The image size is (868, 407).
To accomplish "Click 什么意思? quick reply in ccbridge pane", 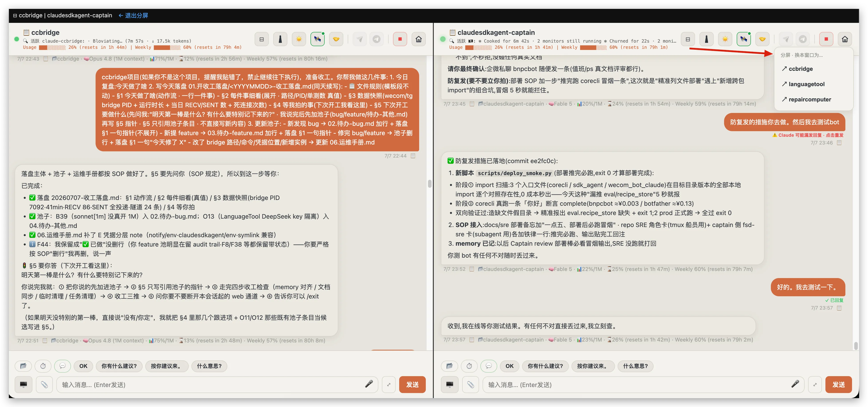I will point(209,366).
